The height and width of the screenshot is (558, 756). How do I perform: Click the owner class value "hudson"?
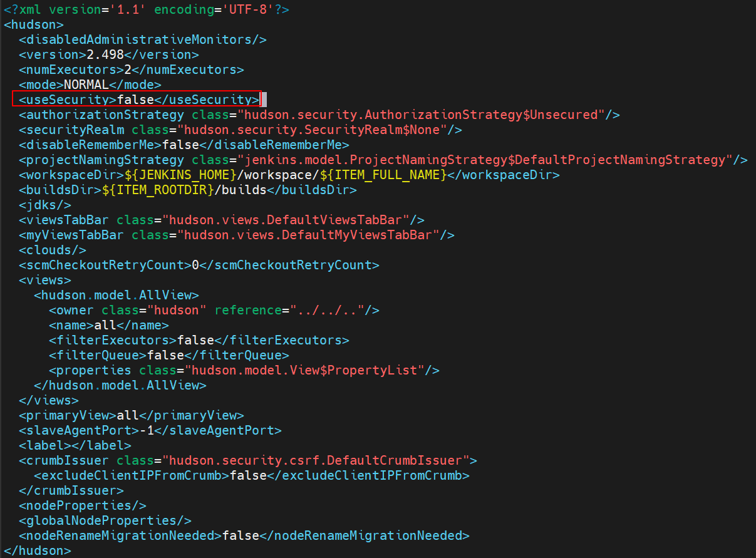pyautogui.click(x=177, y=310)
